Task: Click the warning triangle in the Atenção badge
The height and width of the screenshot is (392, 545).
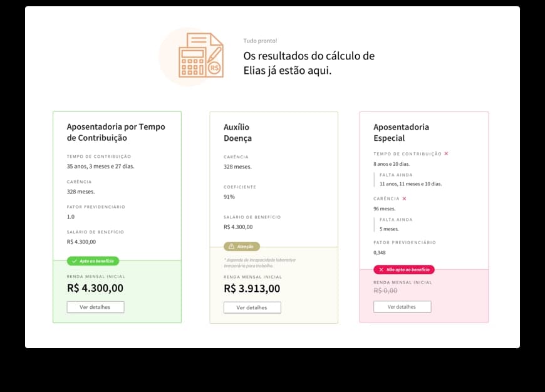Action: pyautogui.click(x=231, y=247)
